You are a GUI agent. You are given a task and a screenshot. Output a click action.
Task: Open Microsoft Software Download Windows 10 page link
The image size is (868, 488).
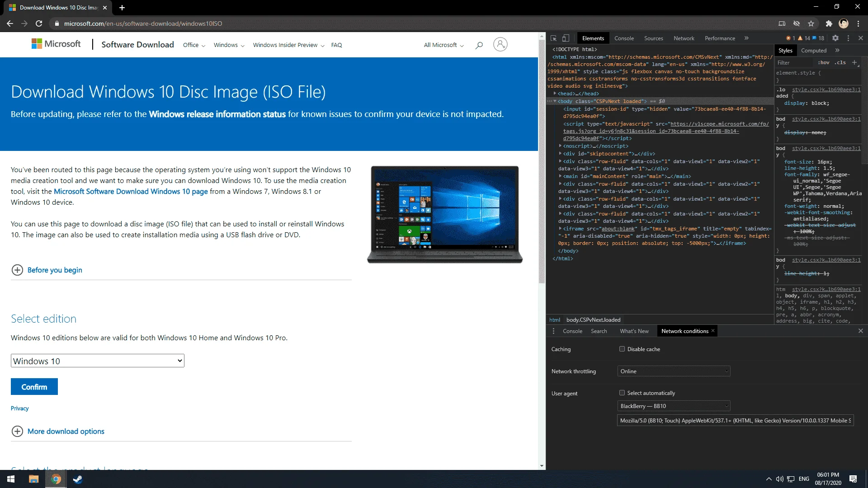(131, 192)
